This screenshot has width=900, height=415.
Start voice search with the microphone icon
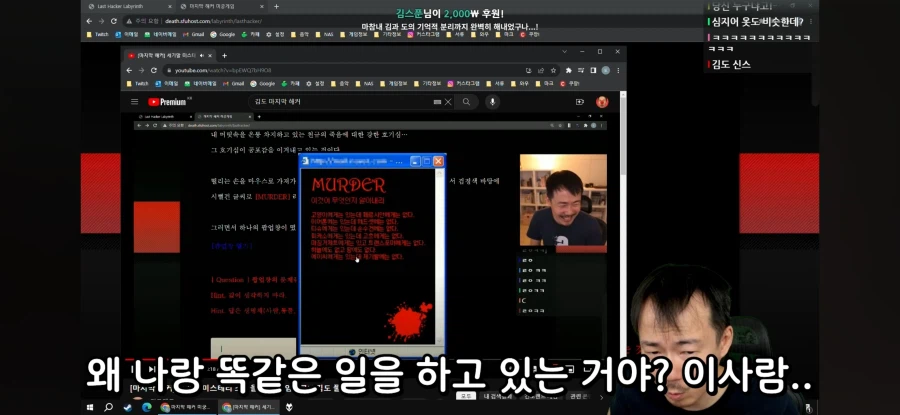pyautogui.click(x=492, y=102)
